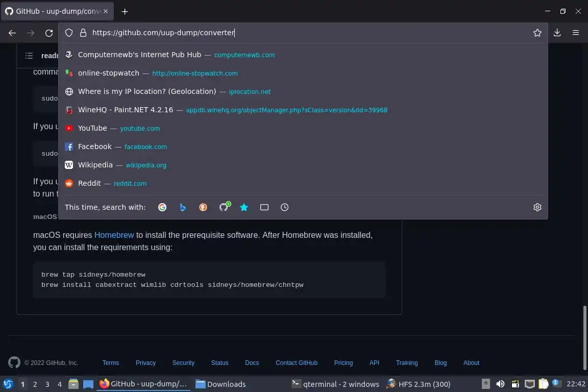Launch the file manager from the taskbar
Viewport: 588px width, 392px height.
point(73,384)
